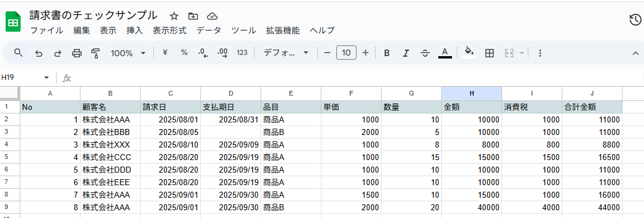Viewport: 644px width, 218px height.
Task: Select the empty 支払期日 cell in row 3
Action: click(231, 133)
